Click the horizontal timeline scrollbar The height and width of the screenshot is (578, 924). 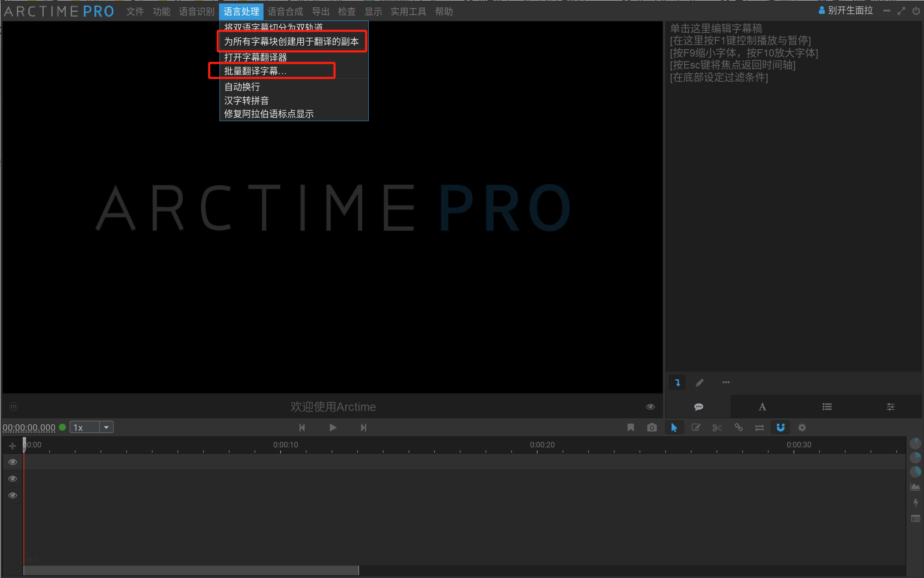tap(191, 570)
